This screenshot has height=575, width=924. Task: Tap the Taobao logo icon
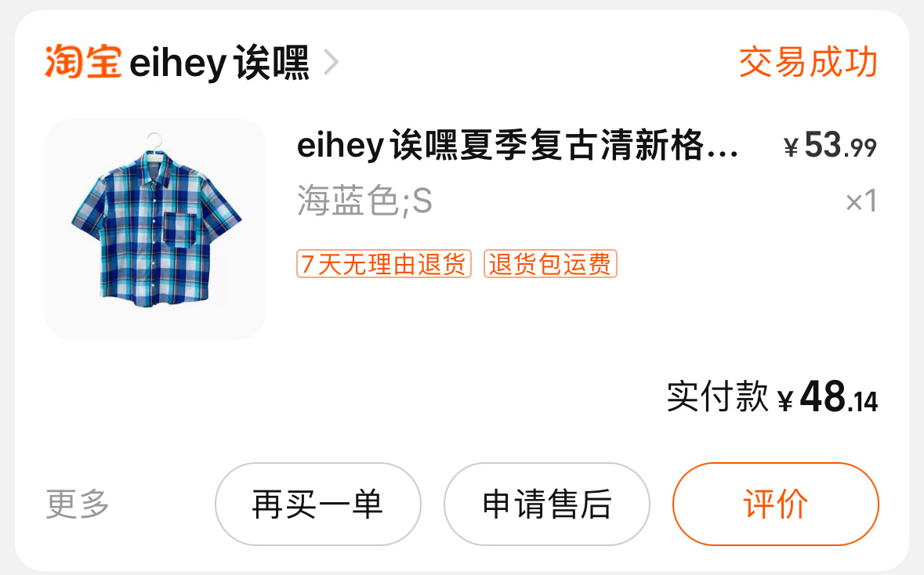[83, 61]
